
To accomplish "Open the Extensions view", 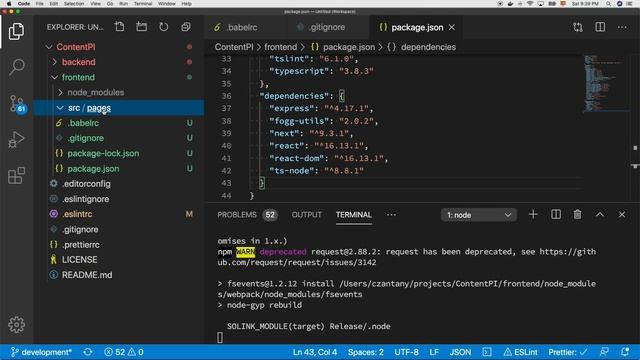I will tap(16, 176).
